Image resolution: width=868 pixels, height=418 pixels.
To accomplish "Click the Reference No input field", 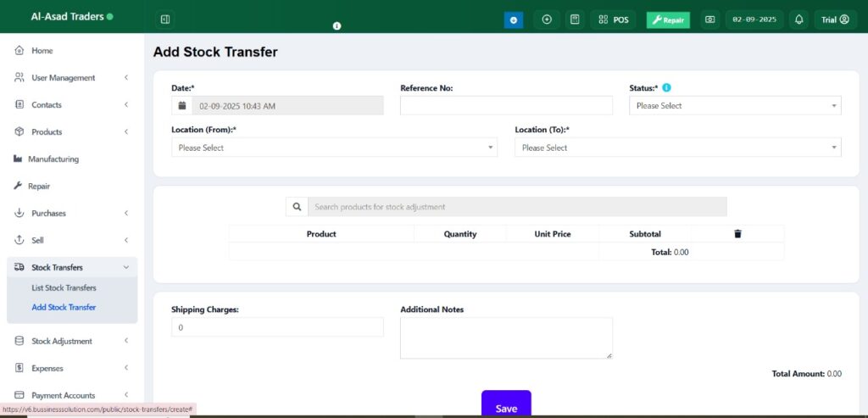I will click(506, 106).
